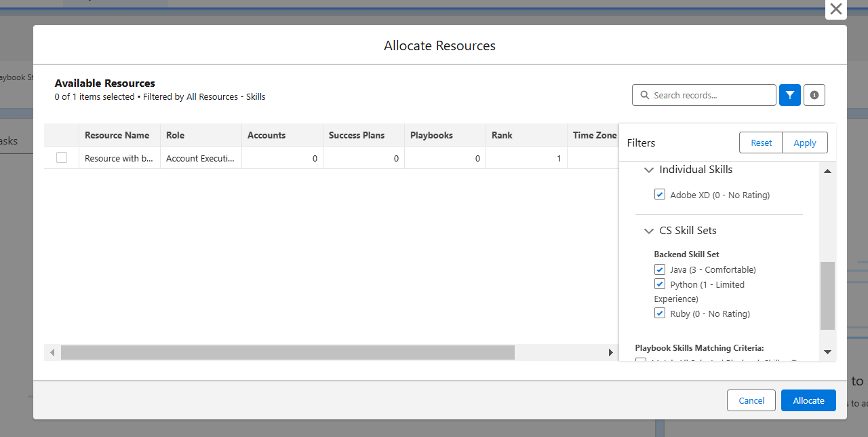
Task: Click the Allocate button
Action: [808, 400]
